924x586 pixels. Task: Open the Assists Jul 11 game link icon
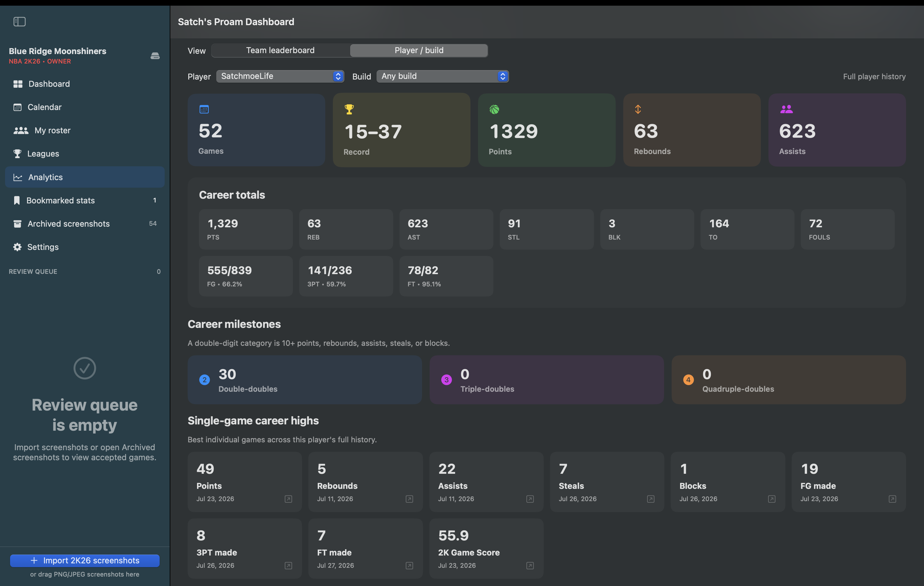[530, 499]
